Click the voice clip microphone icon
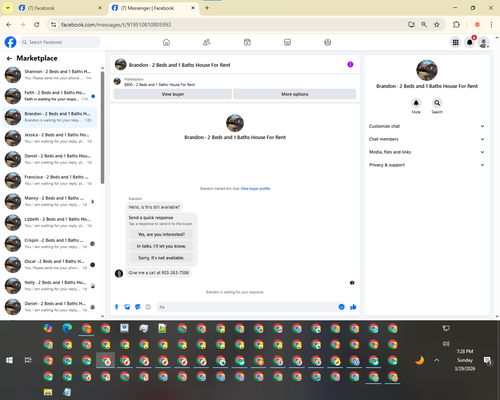 (x=117, y=307)
